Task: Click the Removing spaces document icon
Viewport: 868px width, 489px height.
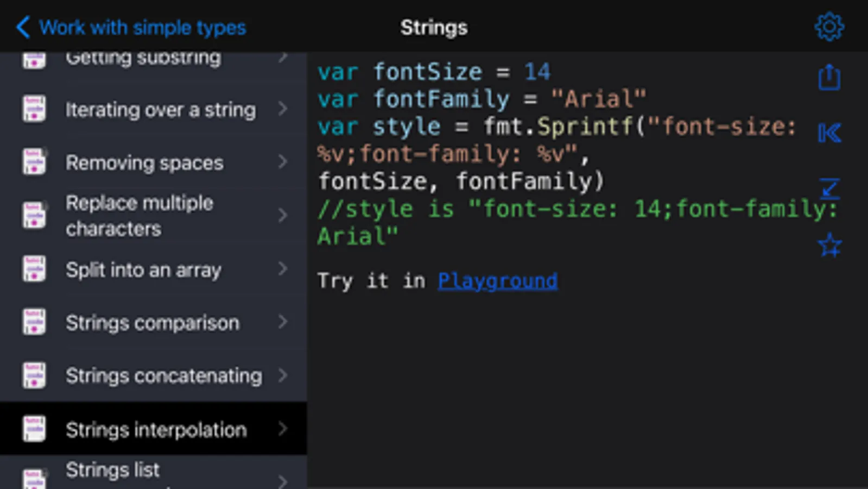Action: tap(34, 162)
